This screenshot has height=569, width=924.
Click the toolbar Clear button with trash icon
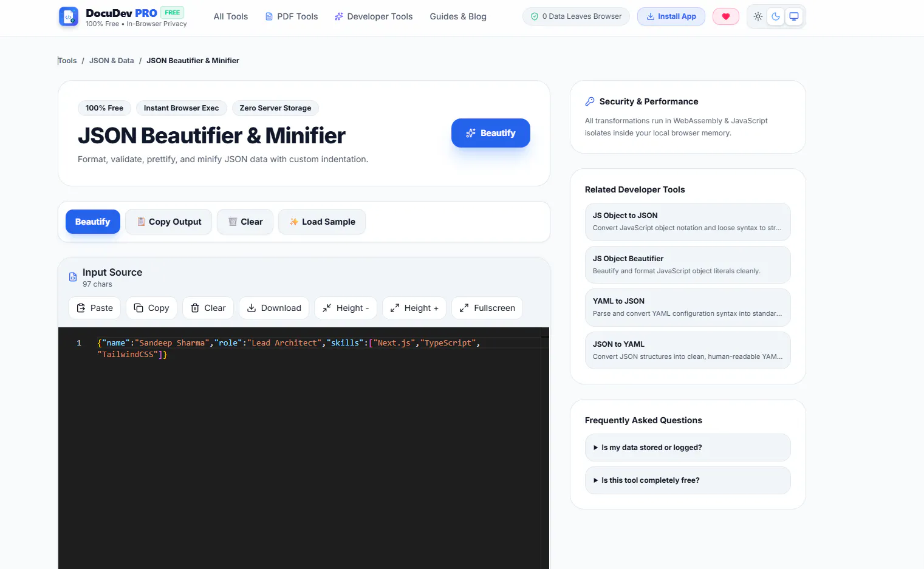(x=245, y=222)
